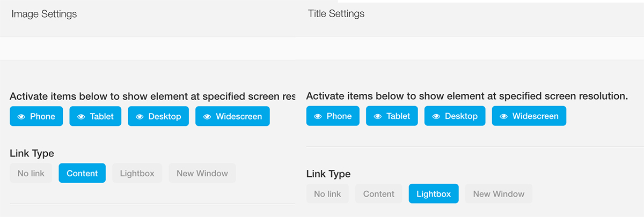Click the eye icon on Title Settings Phone button
This screenshot has width=644, height=217.
tap(318, 116)
